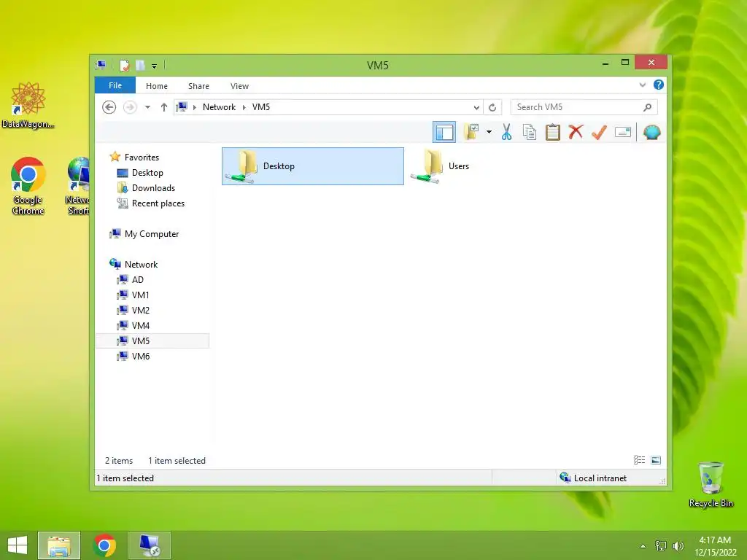Viewport: 747px width, 560px height.
Task: Open the File tab
Action: pyautogui.click(x=115, y=85)
